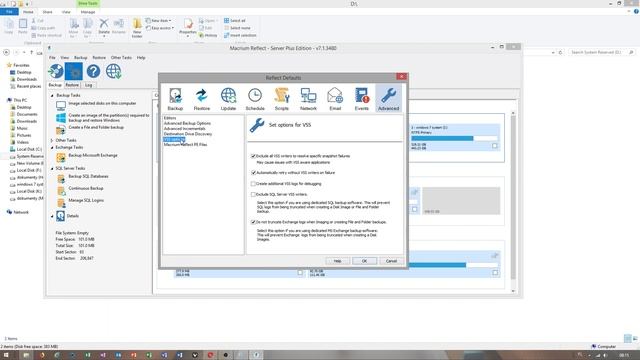Screen dimensions: 640x360
Task: Click the File and Folder backup icon
Action: coord(61,130)
